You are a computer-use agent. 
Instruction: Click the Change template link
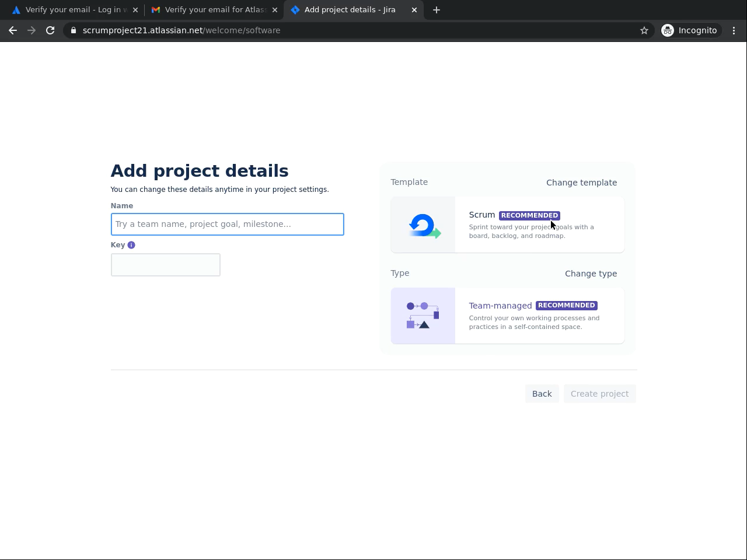pyautogui.click(x=582, y=183)
